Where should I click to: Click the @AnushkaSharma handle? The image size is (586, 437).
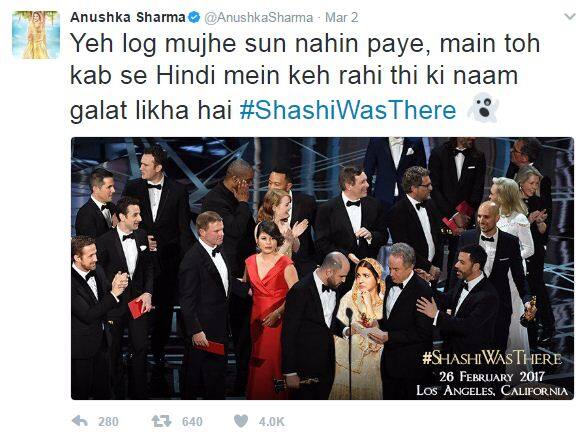pos(258,18)
